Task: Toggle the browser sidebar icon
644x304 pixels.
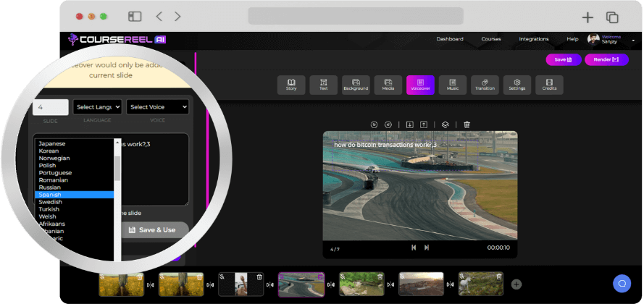Action: (135, 17)
